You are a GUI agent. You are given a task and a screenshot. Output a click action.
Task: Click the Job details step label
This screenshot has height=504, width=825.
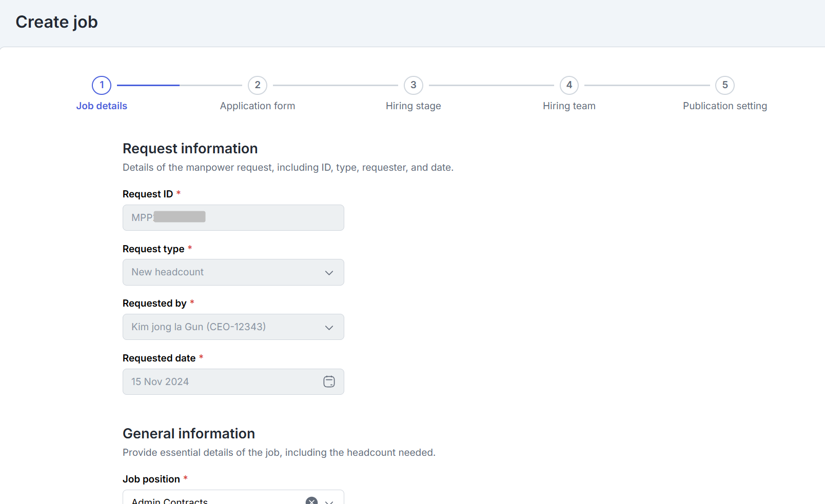102,106
